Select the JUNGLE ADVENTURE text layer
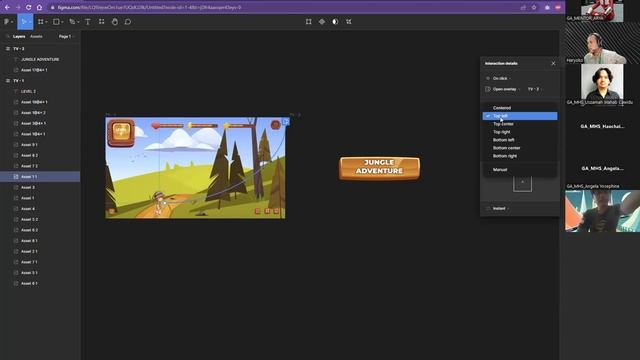 point(40,59)
